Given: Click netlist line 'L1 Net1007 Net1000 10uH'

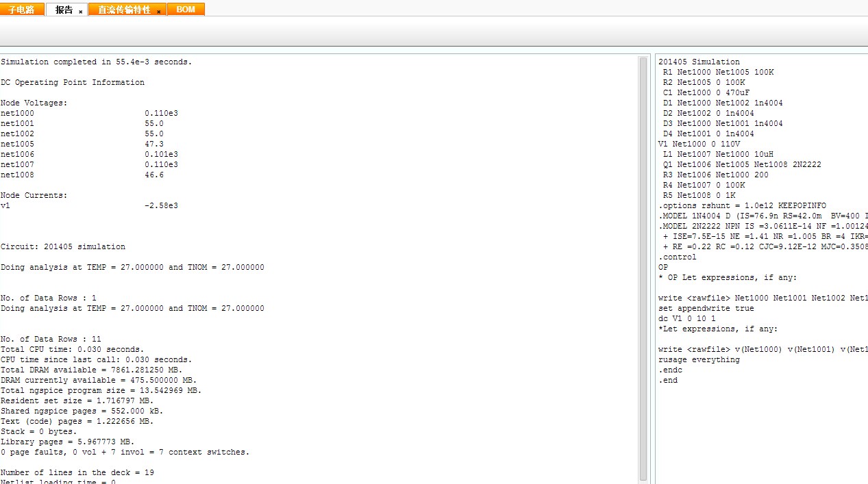Looking at the screenshot, I should click(719, 154).
